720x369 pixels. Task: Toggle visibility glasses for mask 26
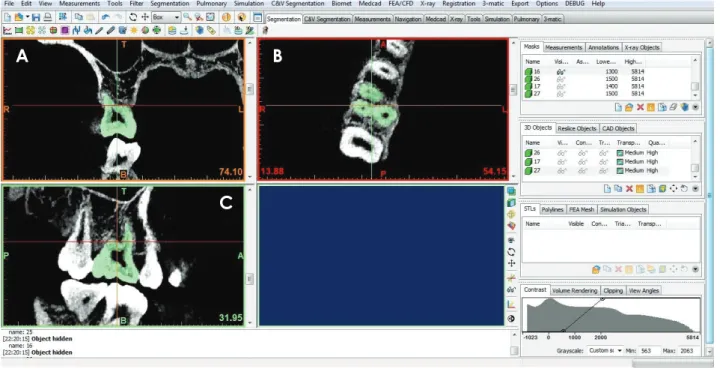(x=560, y=79)
